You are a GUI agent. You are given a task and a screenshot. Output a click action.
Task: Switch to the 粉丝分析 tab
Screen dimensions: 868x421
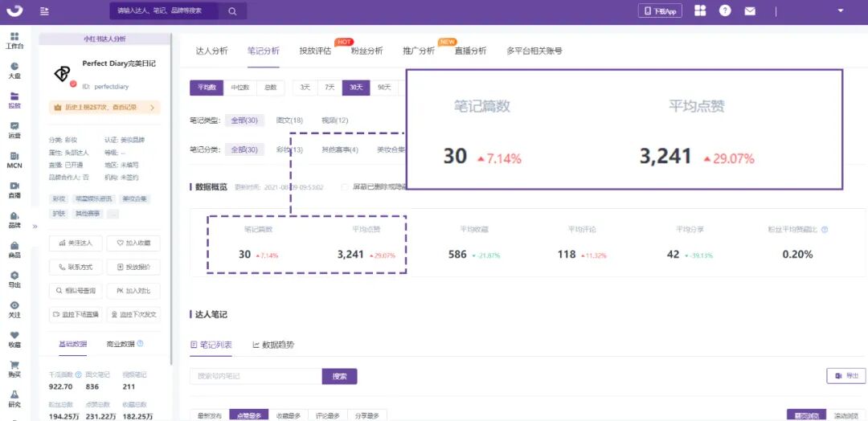pyautogui.click(x=367, y=51)
